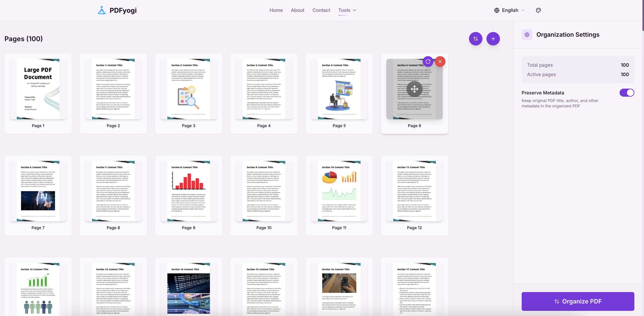Screen dimensions: 644x316
Task: Click the plus icon to insert pages
Action: pos(493,39)
